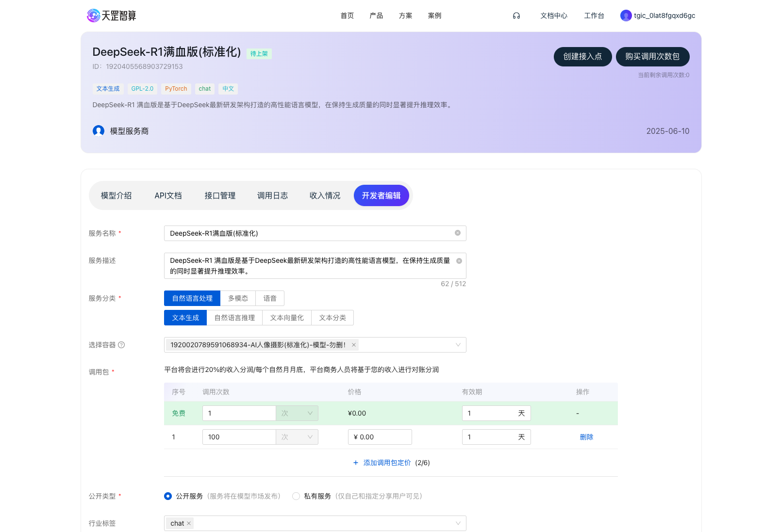Open 模型介绍 tab

(116, 195)
